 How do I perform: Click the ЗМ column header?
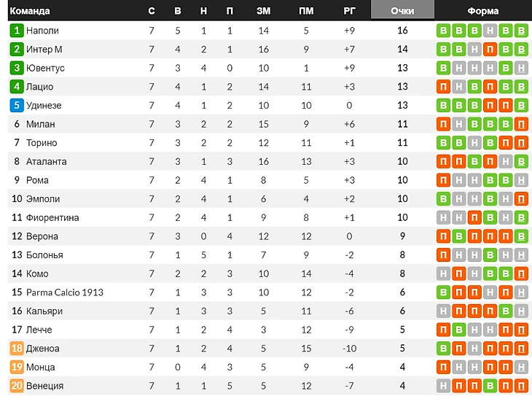click(x=264, y=10)
